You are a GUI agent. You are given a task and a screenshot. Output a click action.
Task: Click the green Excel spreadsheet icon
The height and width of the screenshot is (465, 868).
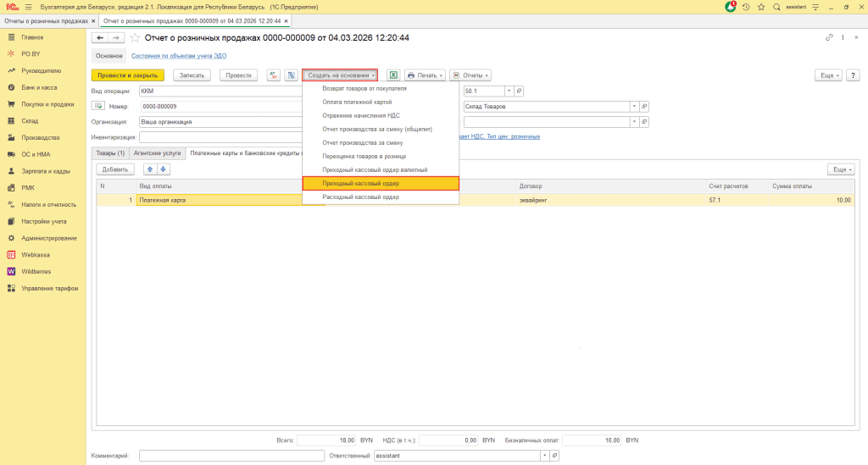click(393, 75)
